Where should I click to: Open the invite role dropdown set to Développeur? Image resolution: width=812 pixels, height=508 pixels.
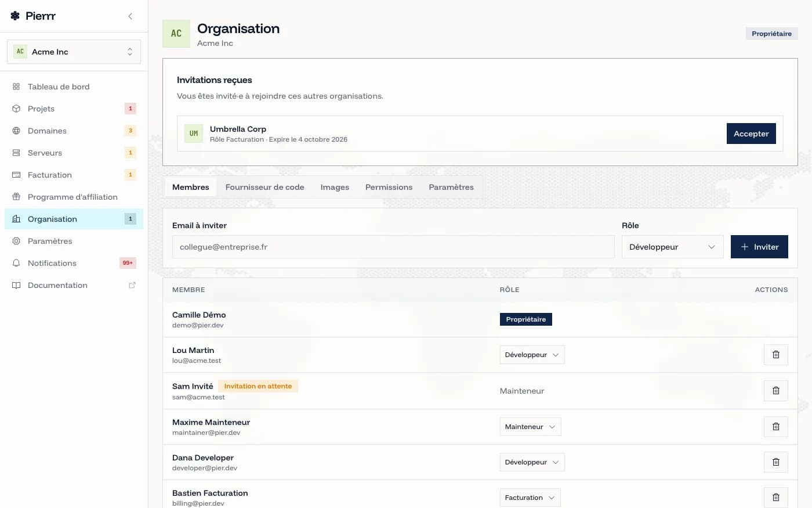[x=673, y=247]
